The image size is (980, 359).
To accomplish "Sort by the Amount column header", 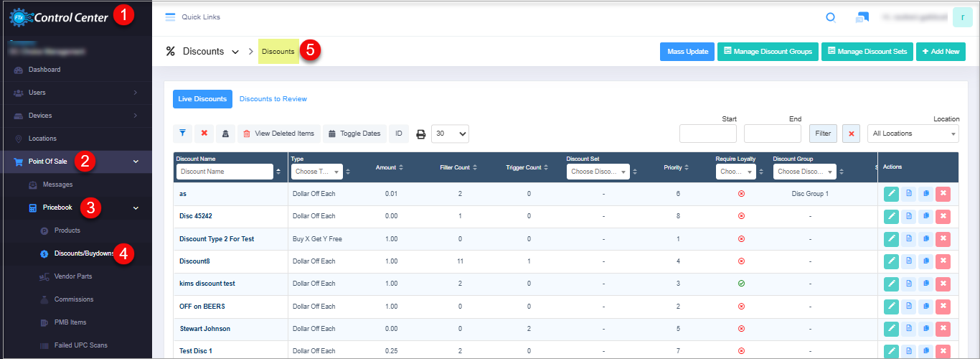I will (x=390, y=167).
